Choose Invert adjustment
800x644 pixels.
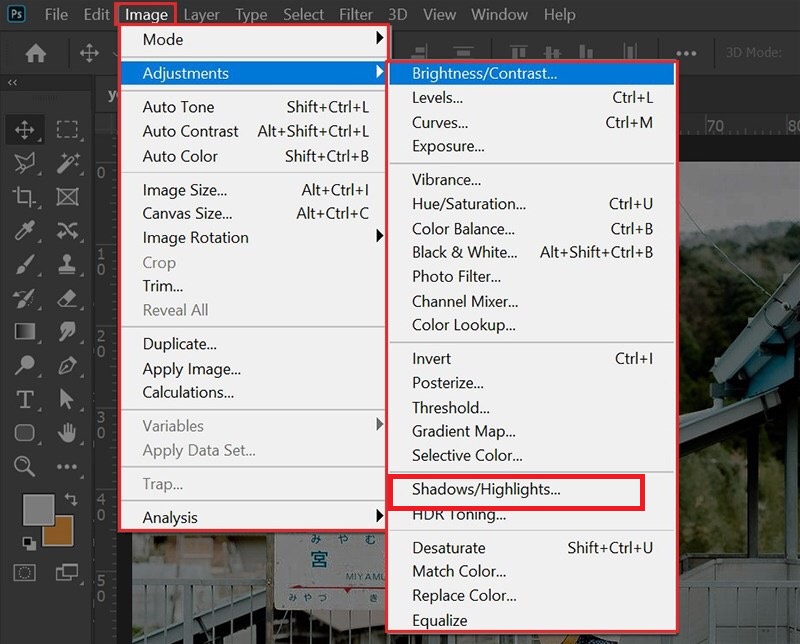coord(532,358)
